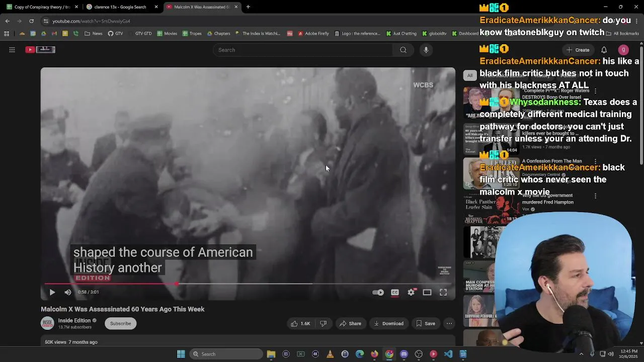Viewport: 644px width, 362px height.
Task: Switch to theater mode view
Action: [x=427, y=292]
